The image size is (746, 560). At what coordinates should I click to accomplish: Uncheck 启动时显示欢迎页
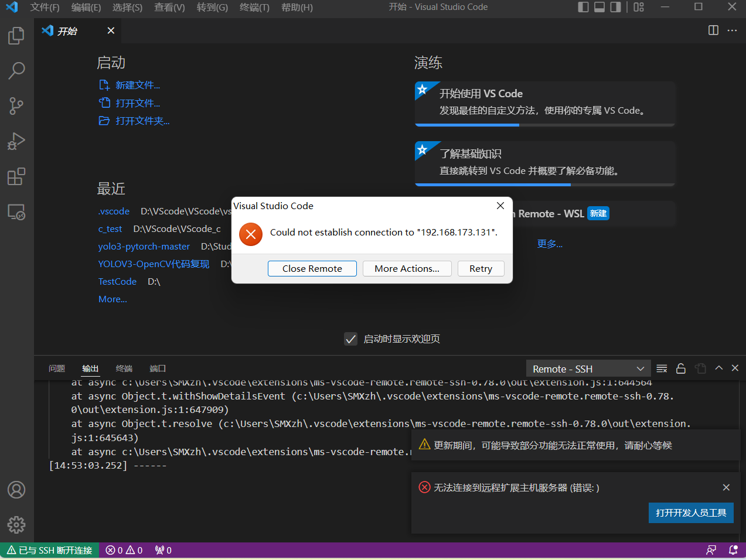(350, 339)
